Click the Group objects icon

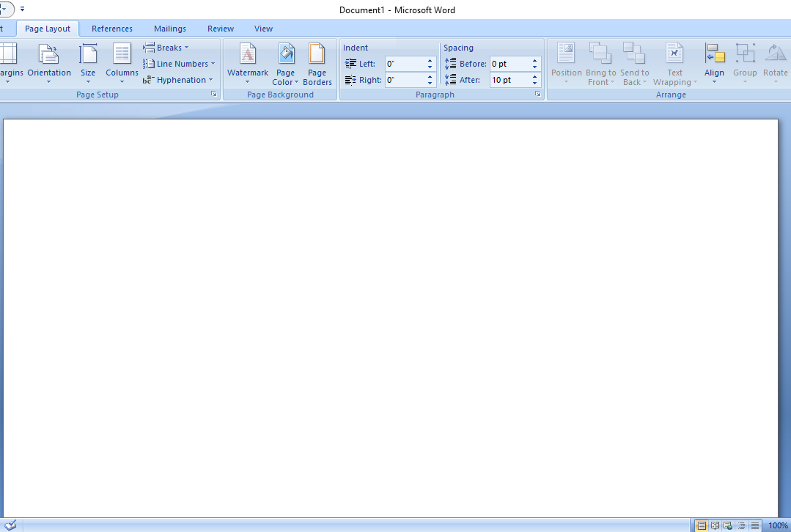click(x=745, y=53)
